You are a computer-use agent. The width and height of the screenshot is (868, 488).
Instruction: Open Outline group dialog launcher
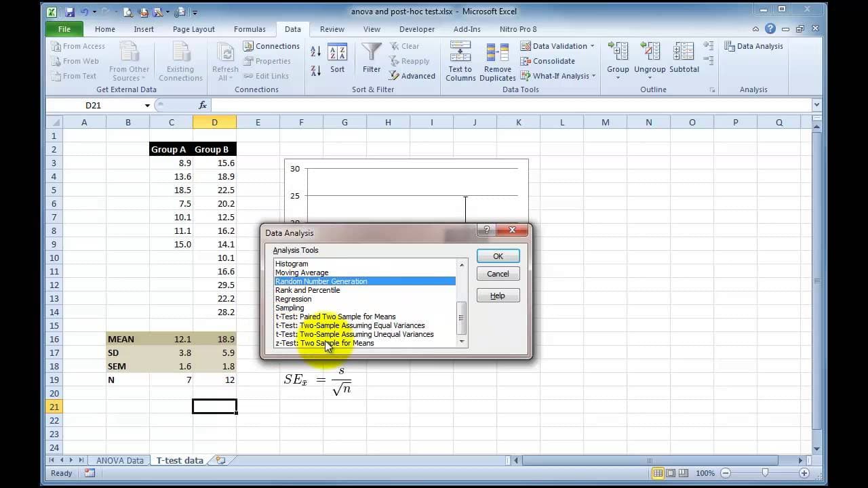click(x=712, y=89)
